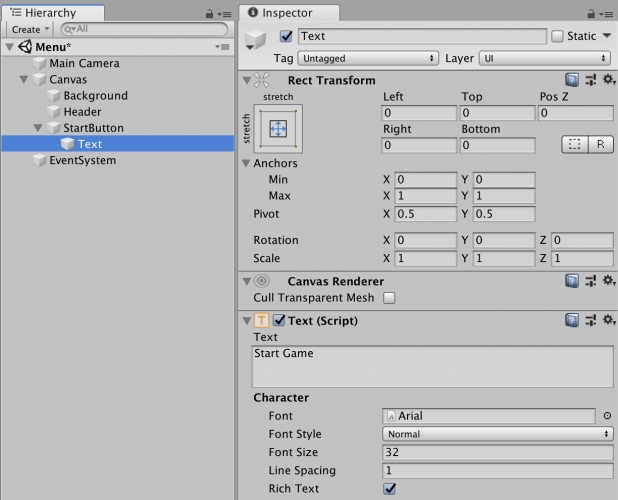The height and width of the screenshot is (500, 618).
Task: Collapse the StartButton tree item
Action: pyautogui.click(x=38, y=128)
